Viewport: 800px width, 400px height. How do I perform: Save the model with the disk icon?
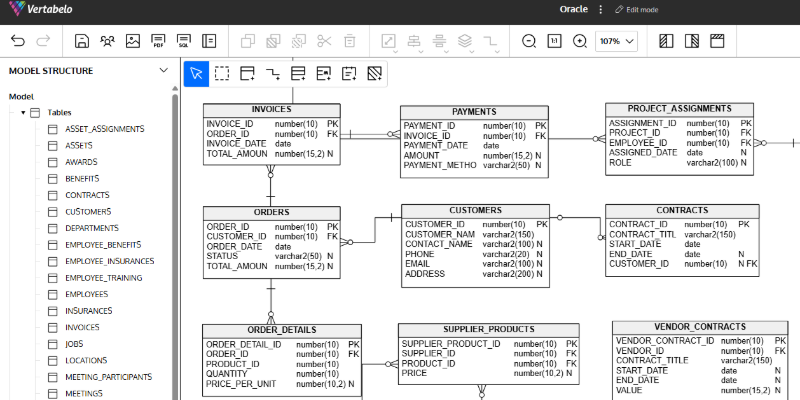point(82,41)
